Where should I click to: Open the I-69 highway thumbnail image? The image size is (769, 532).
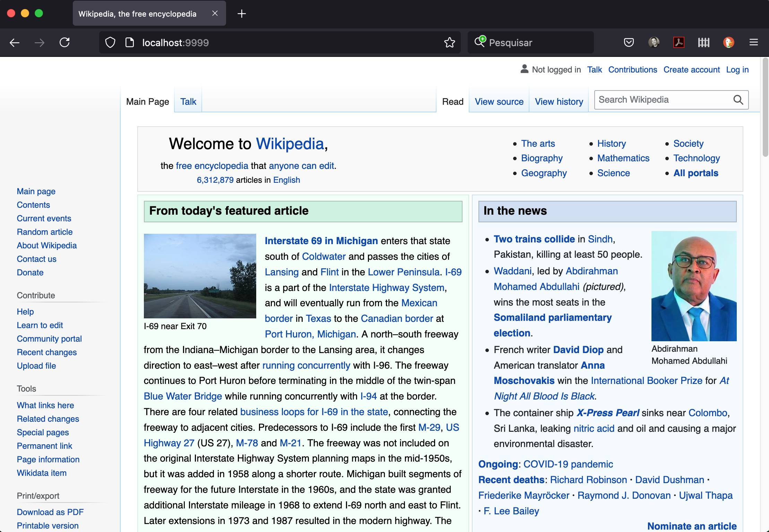[200, 276]
